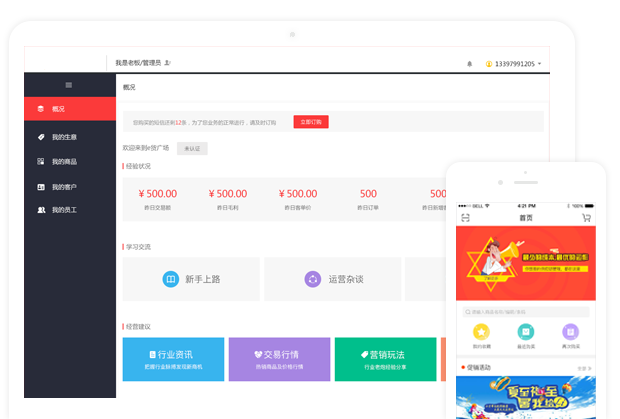Click the phone product search field
The image size is (620, 419).
[x=525, y=311]
